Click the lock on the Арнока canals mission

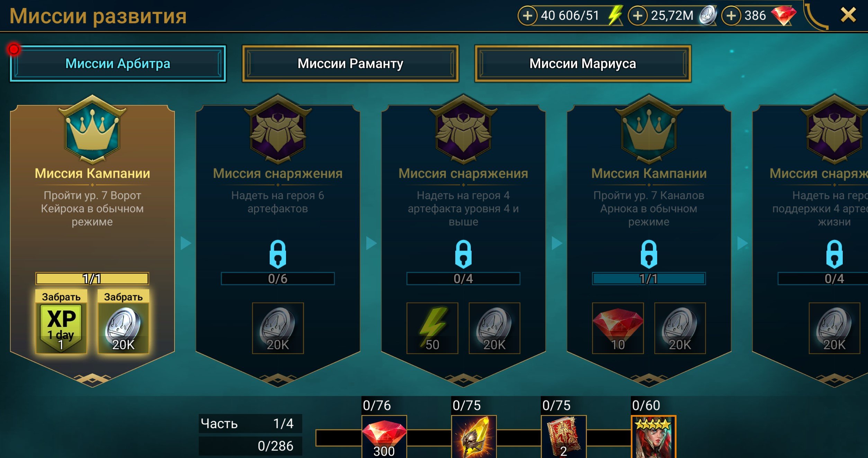pos(649,254)
